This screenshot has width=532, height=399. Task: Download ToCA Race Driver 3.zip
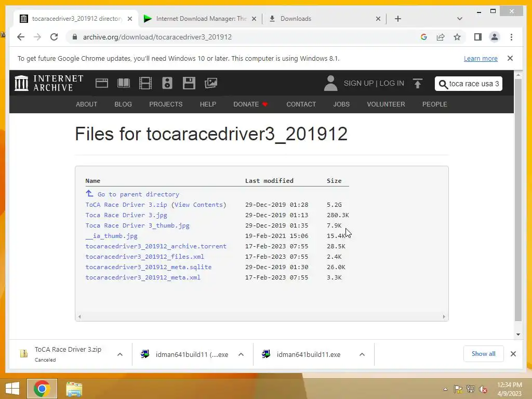point(126,205)
